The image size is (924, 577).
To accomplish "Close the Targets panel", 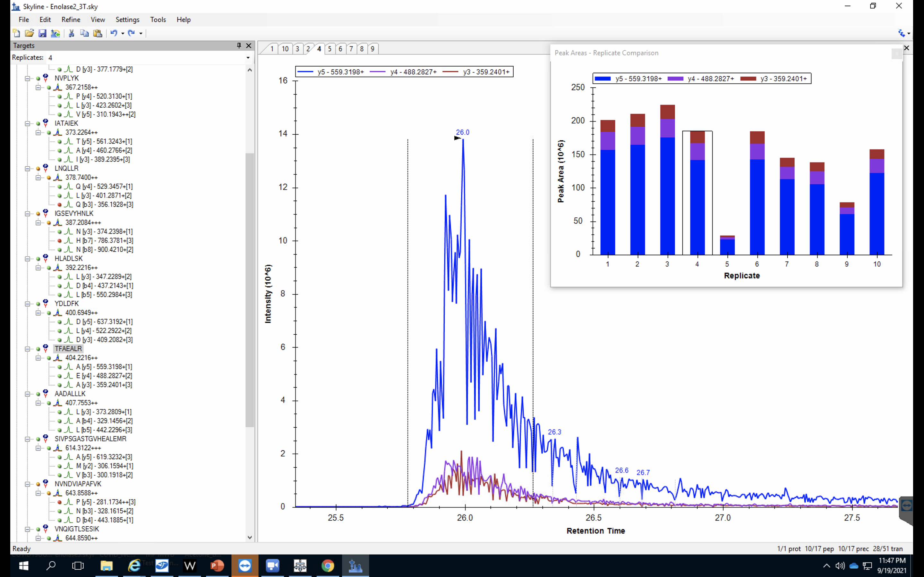I will click(249, 46).
